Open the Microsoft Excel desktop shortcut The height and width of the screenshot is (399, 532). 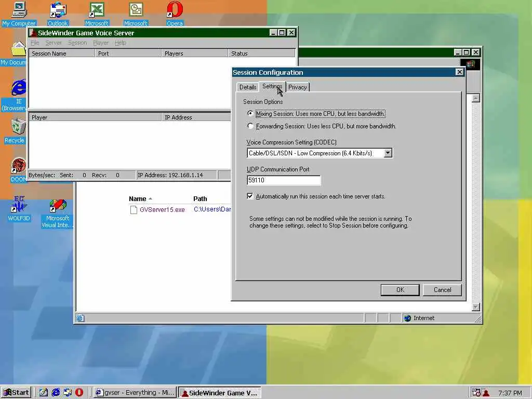(97, 14)
